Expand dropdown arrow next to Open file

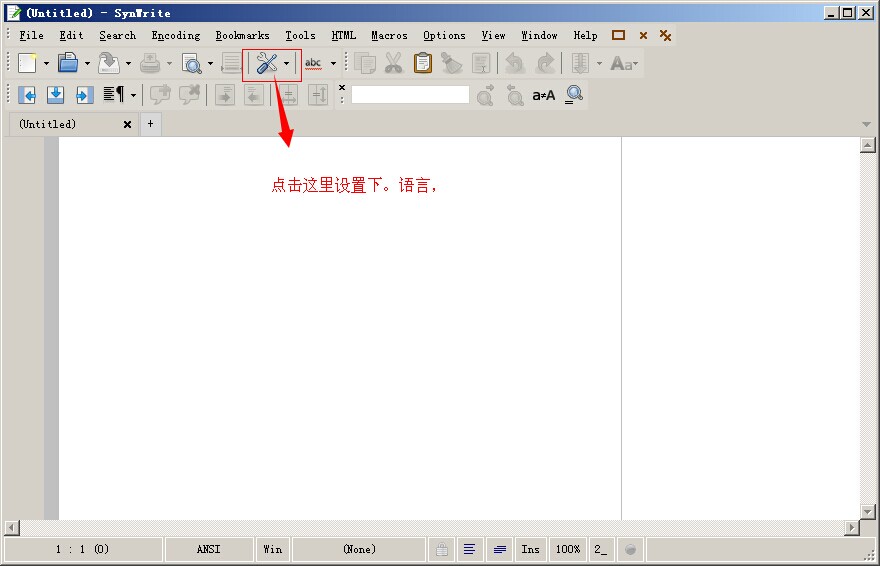[87, 63]
